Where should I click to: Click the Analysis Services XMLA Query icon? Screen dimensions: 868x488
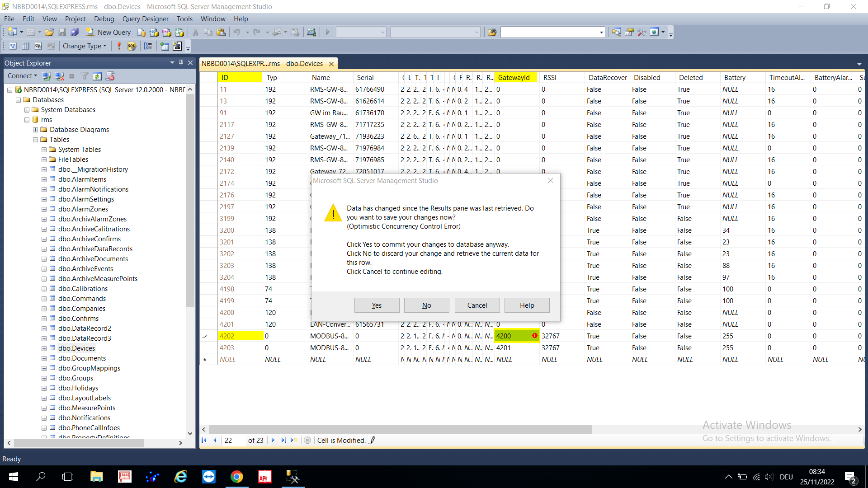pos(179,32)
